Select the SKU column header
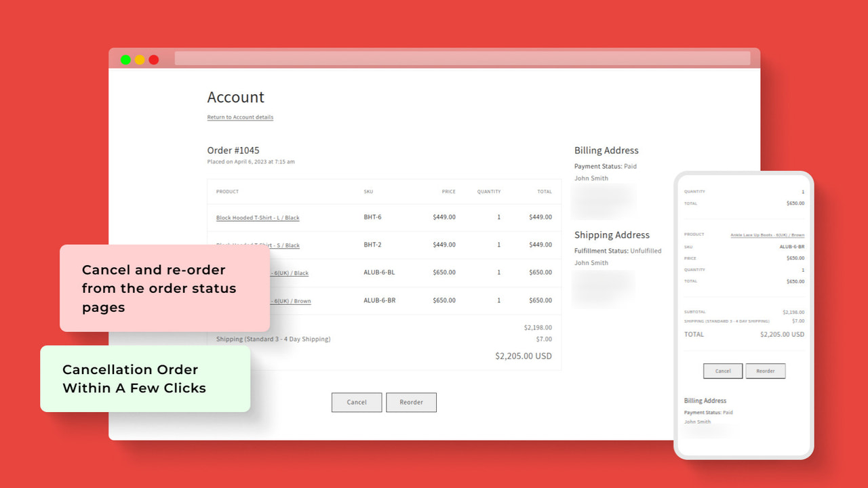This screenshot has height=488, width=868. click(368, 192)
